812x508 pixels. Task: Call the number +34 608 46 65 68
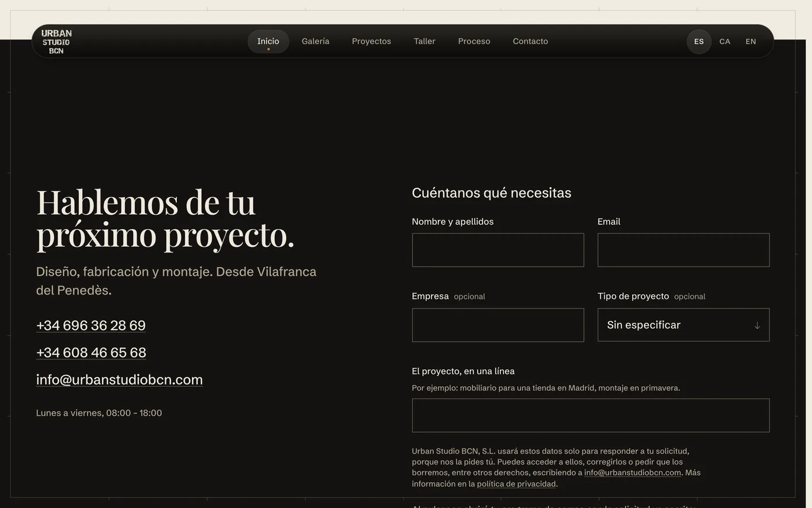tap(91, 352)
